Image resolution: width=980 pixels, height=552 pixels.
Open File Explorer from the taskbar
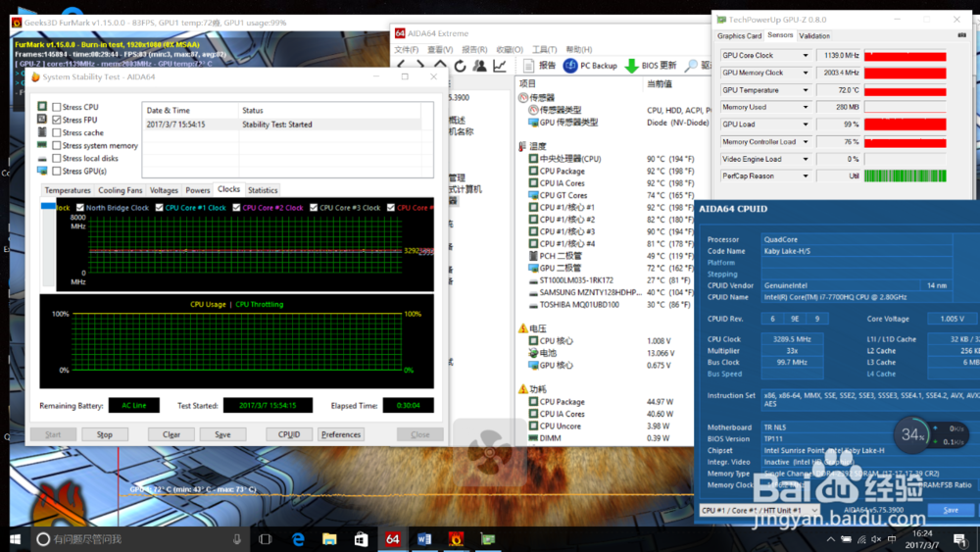(x=329, y=539)
